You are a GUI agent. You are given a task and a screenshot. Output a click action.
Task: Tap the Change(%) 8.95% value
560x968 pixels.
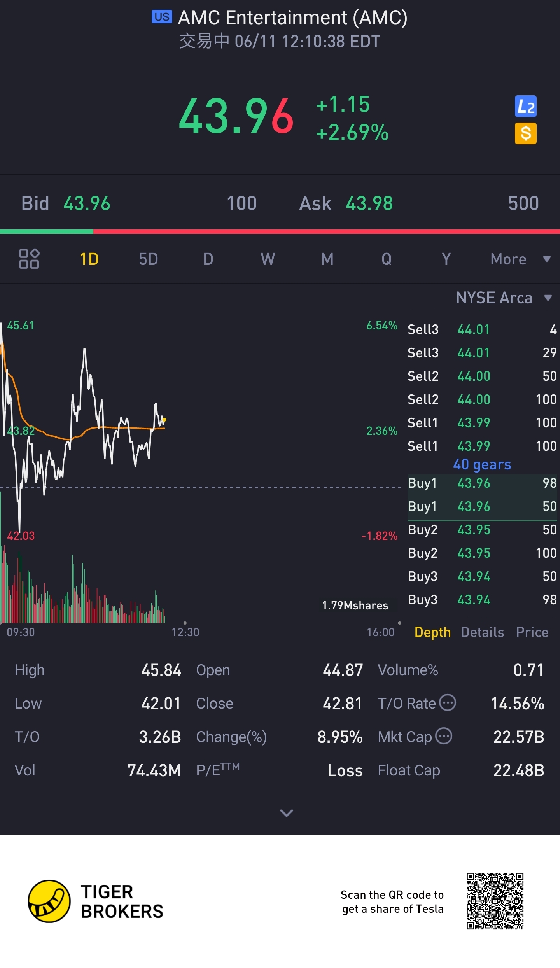(x=340, y=737)
